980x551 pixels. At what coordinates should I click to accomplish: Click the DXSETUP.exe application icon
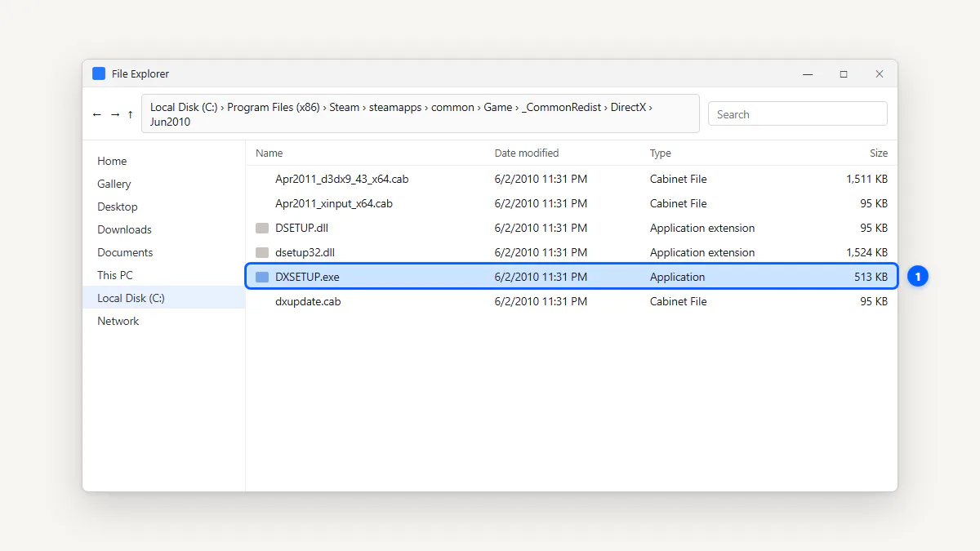click(262, 277)
